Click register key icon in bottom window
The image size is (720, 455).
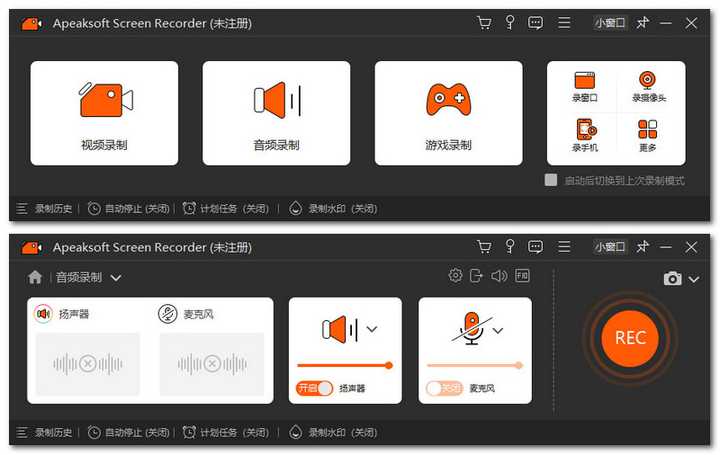click(510, 247)
